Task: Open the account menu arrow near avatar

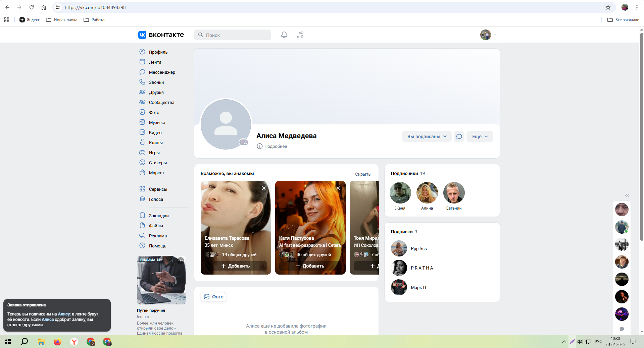Action: pos(495,35)
